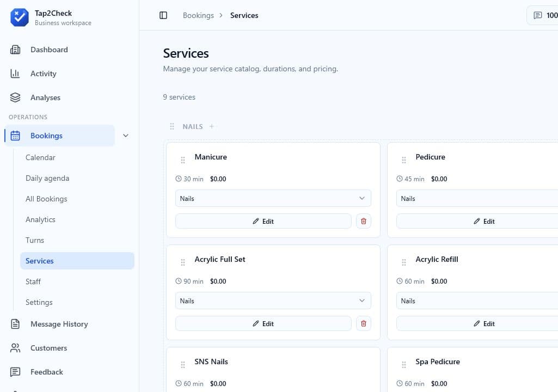This screenshot has height=392, width=558.
Task: Click the Acrylic Full Set 90 min duration
Action: pyautogui.click(x=189, y=281)
